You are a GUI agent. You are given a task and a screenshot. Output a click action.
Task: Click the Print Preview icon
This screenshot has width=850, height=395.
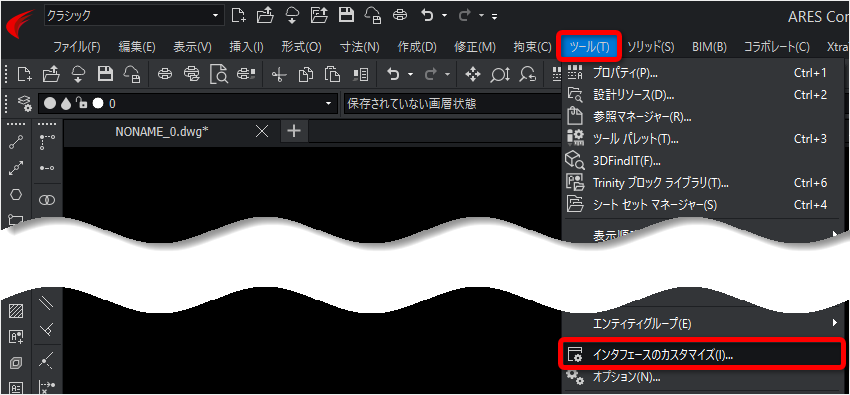(x=220, y=74)
